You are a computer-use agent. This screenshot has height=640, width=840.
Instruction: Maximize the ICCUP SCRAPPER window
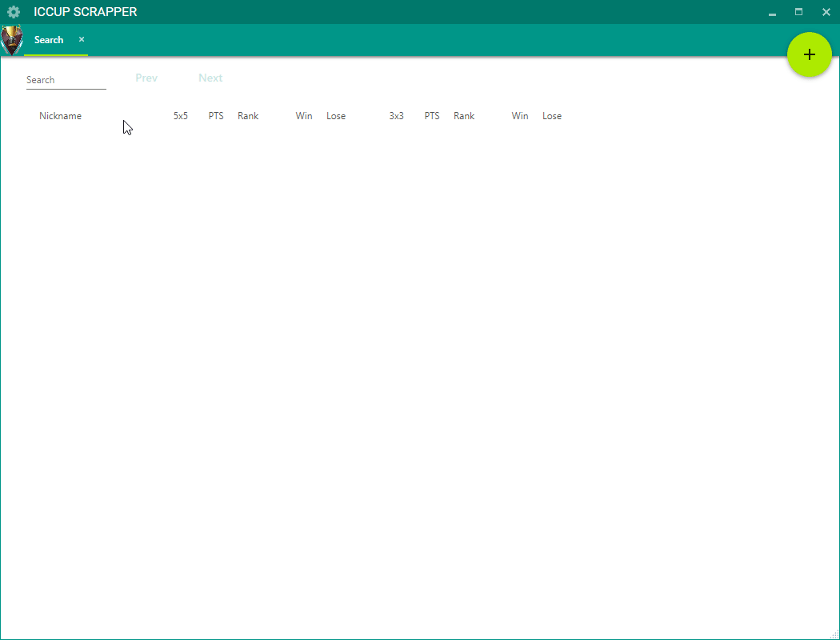pos(798,12)
